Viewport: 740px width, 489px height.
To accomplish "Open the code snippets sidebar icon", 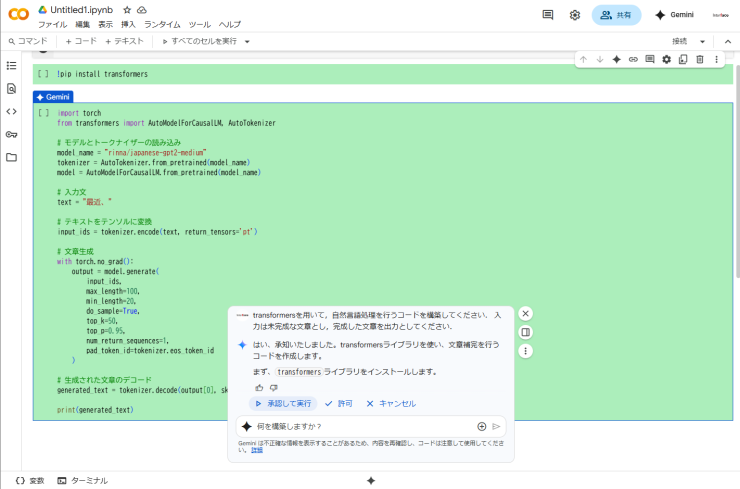I will click(11, 111).
